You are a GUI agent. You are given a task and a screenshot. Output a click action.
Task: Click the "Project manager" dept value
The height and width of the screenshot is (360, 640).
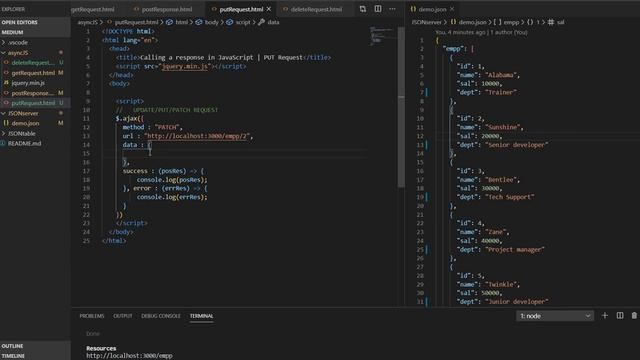[x=514, y=250]
